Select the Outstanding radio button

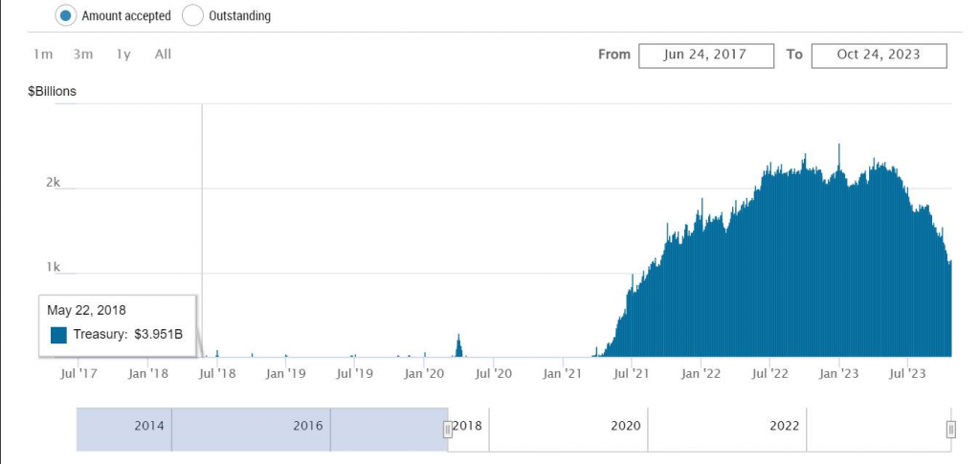(x=192, y=15)
